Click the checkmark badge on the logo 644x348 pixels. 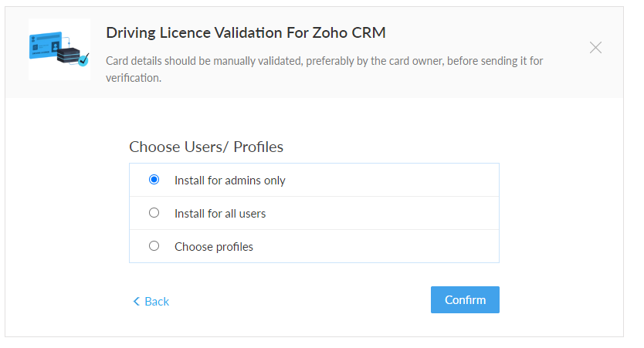[82, 60]
